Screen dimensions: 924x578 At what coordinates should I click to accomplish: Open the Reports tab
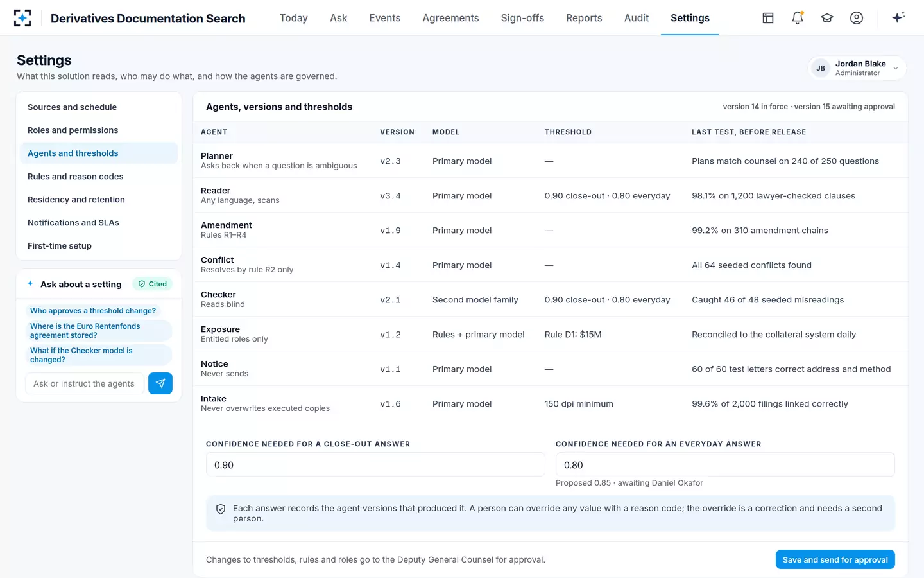(584, 18)
